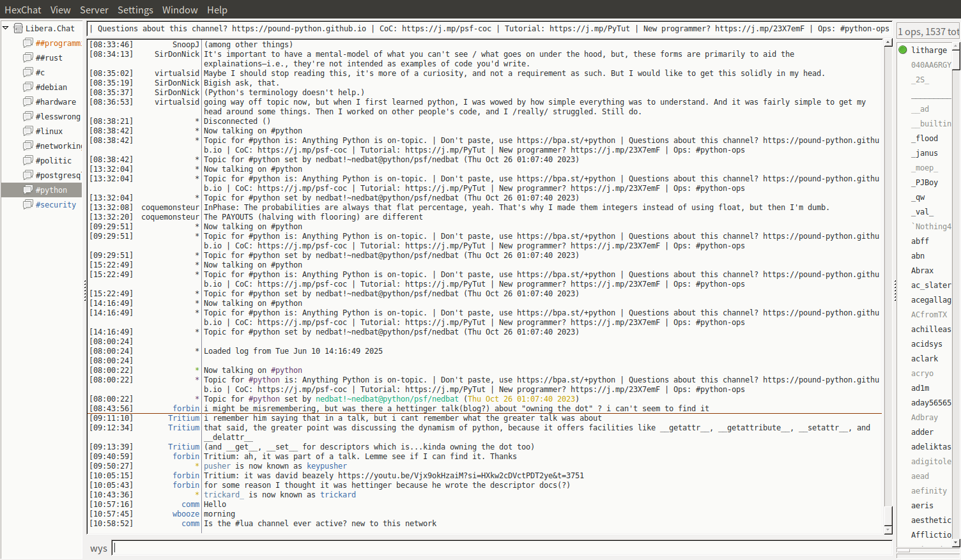The image size is (961, 560).
Task: Click the chat scrollbar up arrow
Action: click(x=888, y=42)
